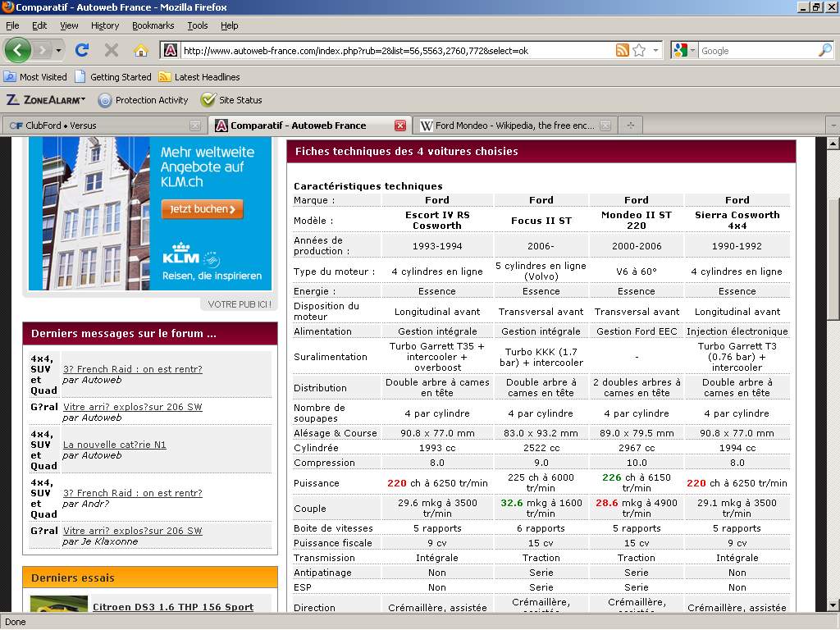Go to the Home page icon
The height and width of the screenshot is (630, 840).
(x=140, y=50)
